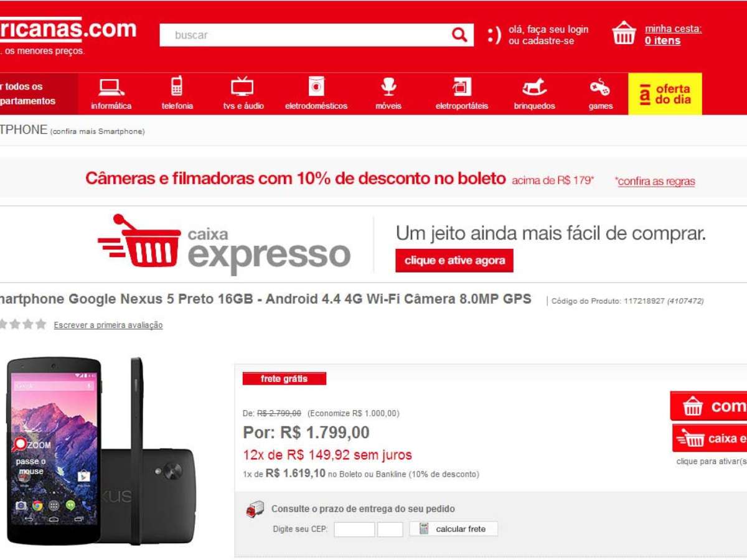Viewport: 747px width, 560px height.
Task: Click confira as regras link
Action: click(x=655, y=182)
